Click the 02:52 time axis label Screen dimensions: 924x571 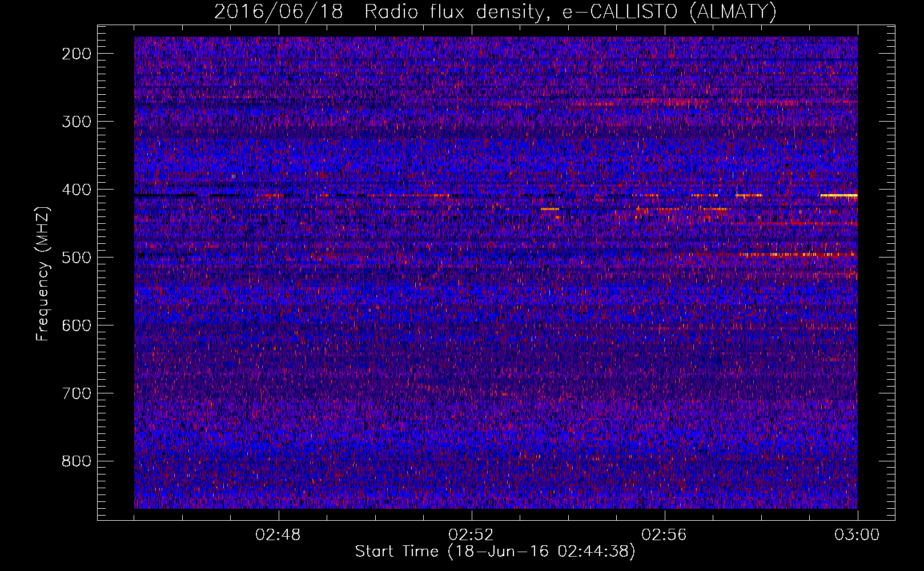click(x=472, y=535)
